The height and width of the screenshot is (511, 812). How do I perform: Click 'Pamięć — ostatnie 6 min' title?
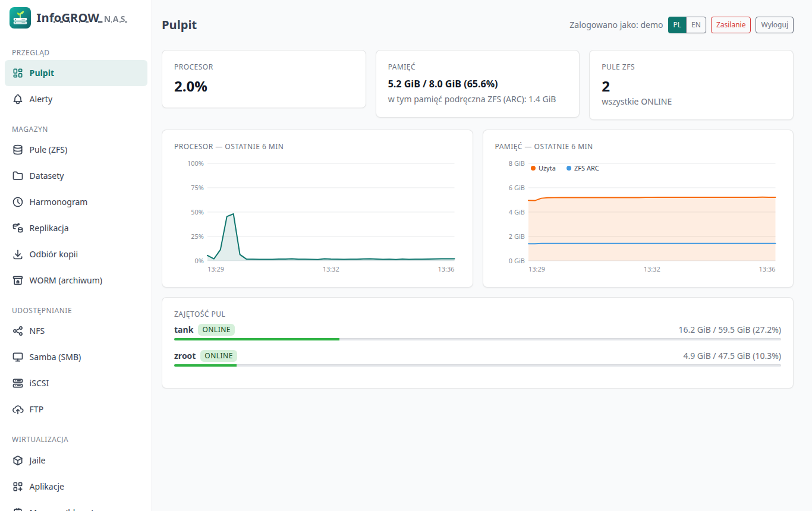coord(544,146)
